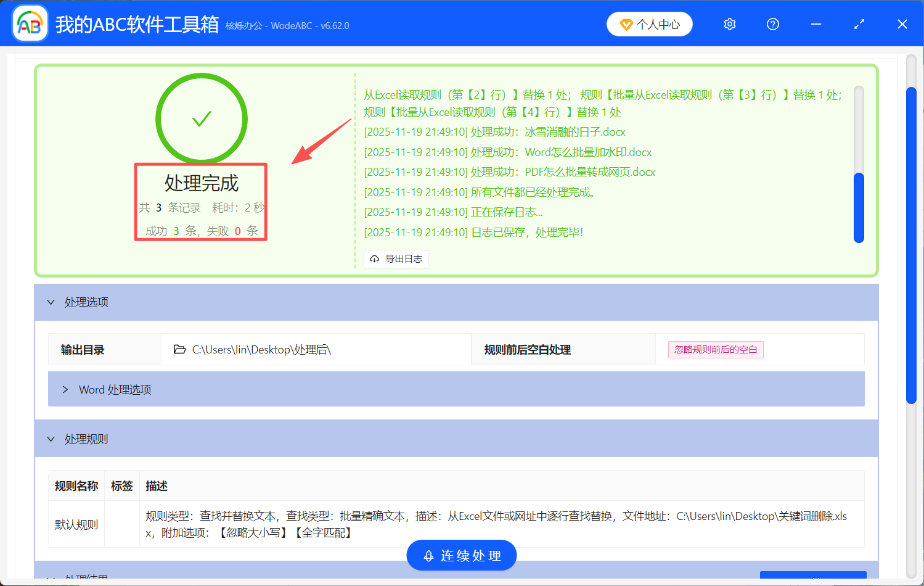924x586 pixels.
Task: Click the 连续处理 button to continue processing
Action: [x=461, y=555]
